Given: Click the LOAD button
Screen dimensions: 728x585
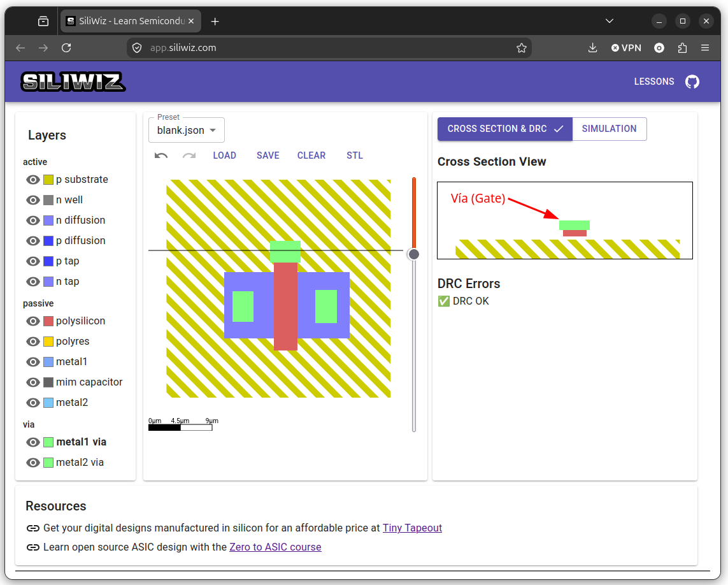Looking at the screenshot, I should click(225, 155).
